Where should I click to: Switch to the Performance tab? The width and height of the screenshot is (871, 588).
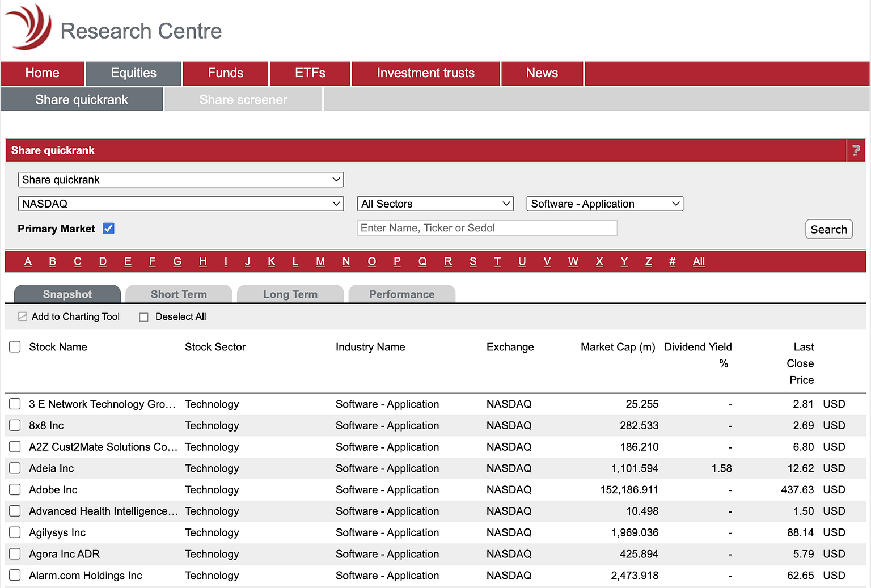402,294
